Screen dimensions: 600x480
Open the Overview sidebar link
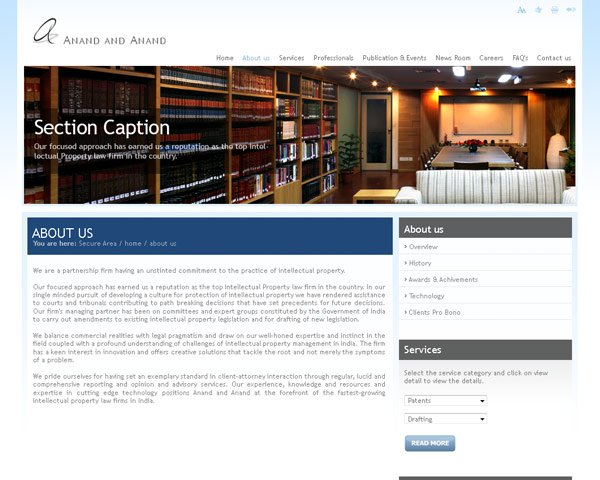(x=424, y=246)
